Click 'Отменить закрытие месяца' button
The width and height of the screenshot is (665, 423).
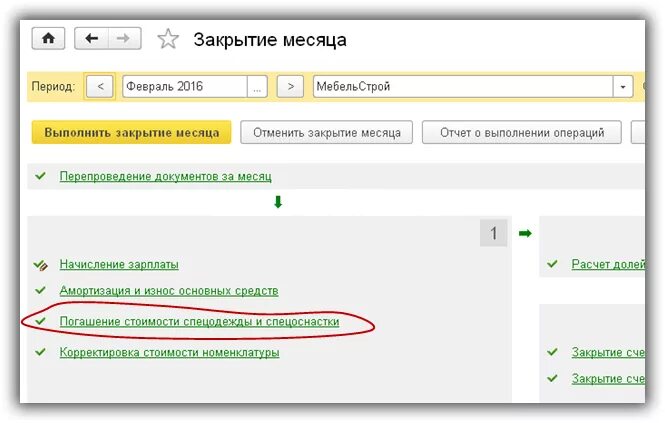coord(327,132)
